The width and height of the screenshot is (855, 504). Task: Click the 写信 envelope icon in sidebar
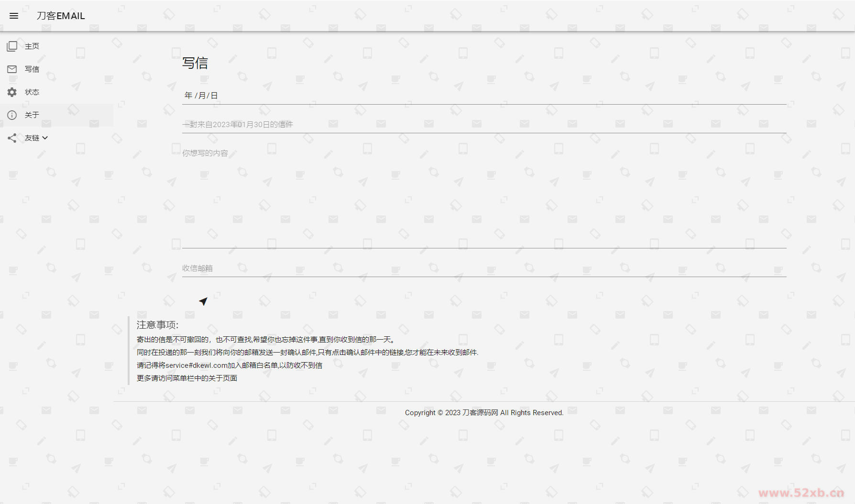(12, 69)
